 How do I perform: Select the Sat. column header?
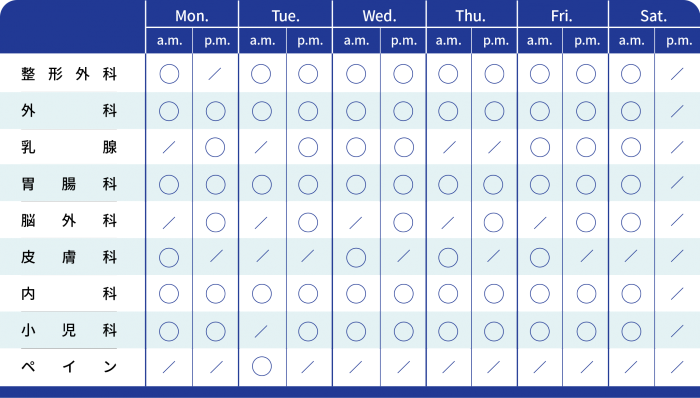654,16
